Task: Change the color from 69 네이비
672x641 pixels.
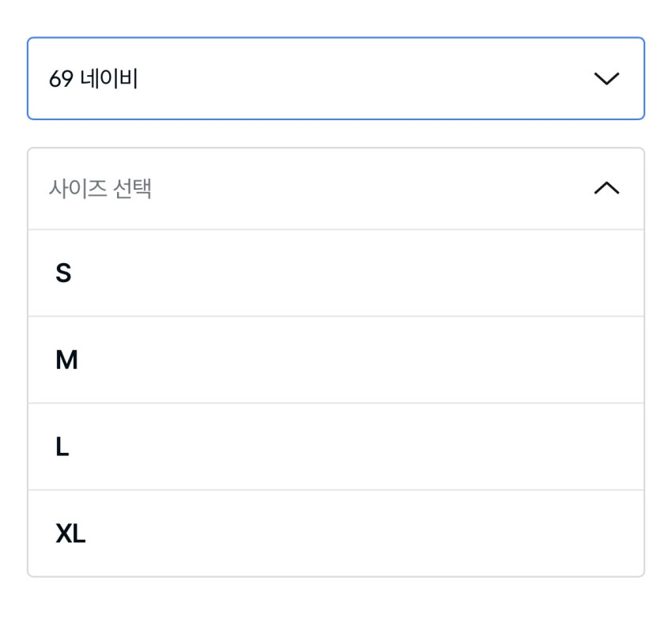Action: pyautogui.click(x=336, y=79)
